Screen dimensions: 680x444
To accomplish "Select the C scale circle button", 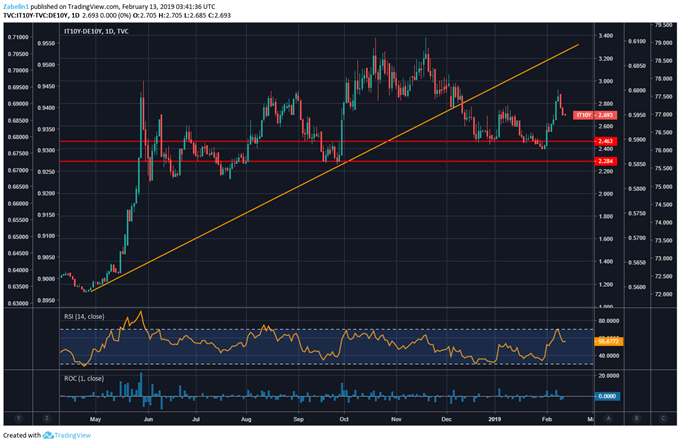I will point(664,418).
